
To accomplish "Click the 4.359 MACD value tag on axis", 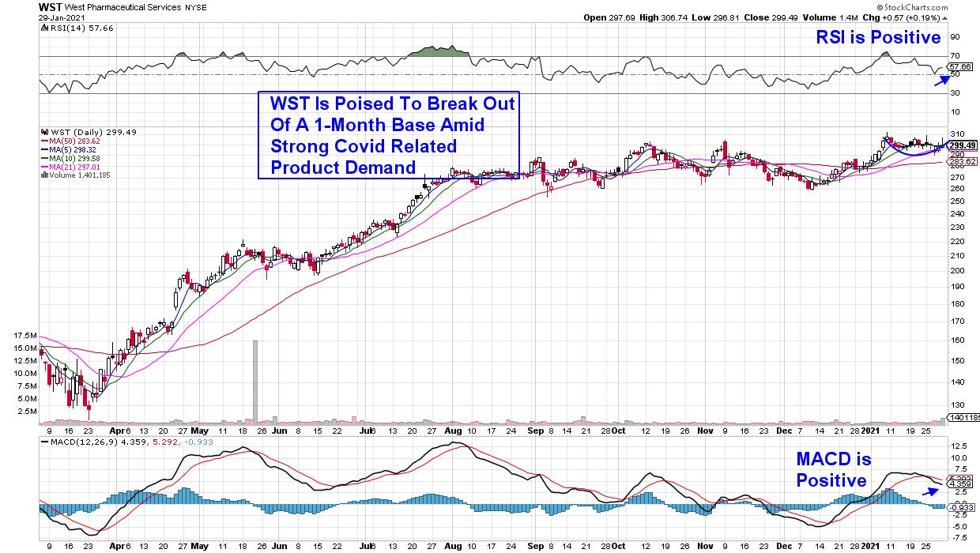I will [959, 484].
